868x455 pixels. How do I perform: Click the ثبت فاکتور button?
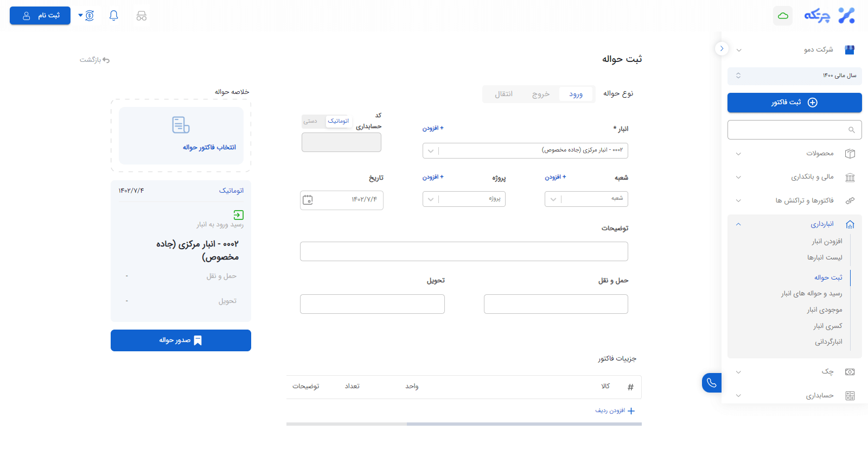click(795, 103)
